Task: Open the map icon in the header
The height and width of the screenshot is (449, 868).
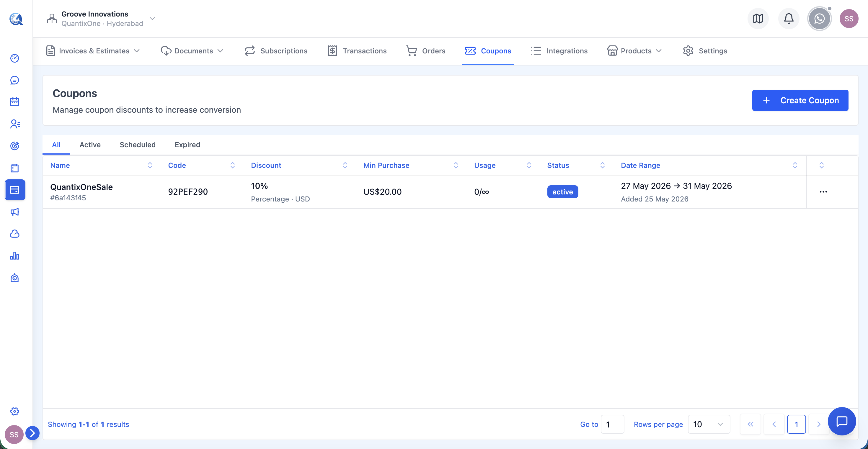Action: pos(758,19)
